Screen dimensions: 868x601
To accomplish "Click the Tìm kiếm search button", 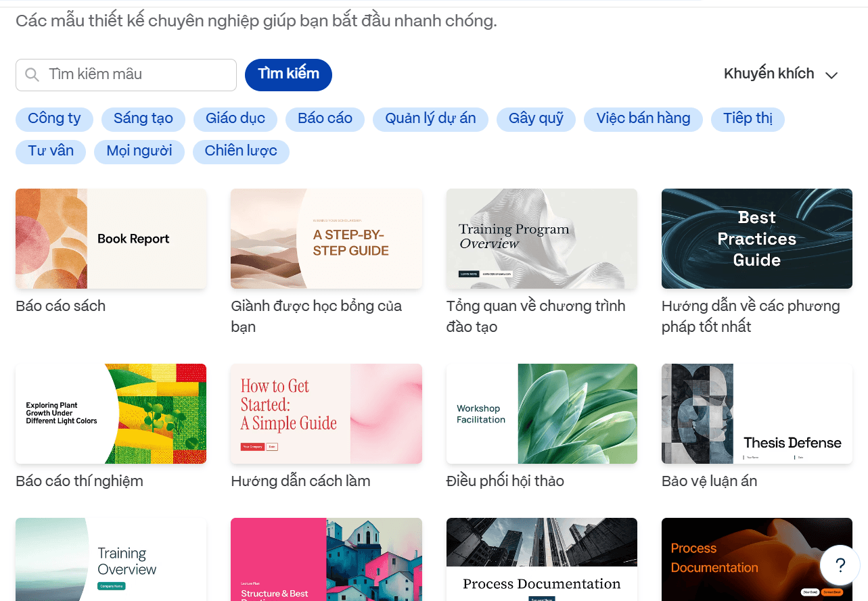I will tap(288, 74).
